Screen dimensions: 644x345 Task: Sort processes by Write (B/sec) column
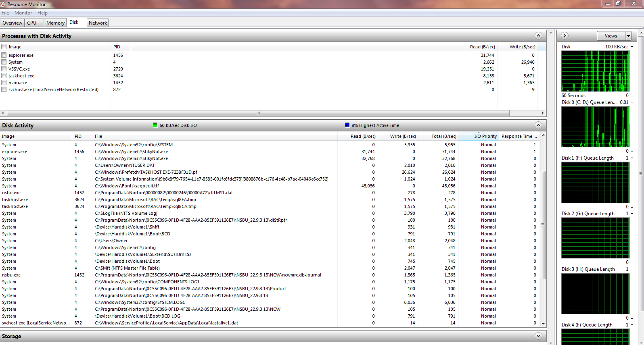tap(522, 47)
